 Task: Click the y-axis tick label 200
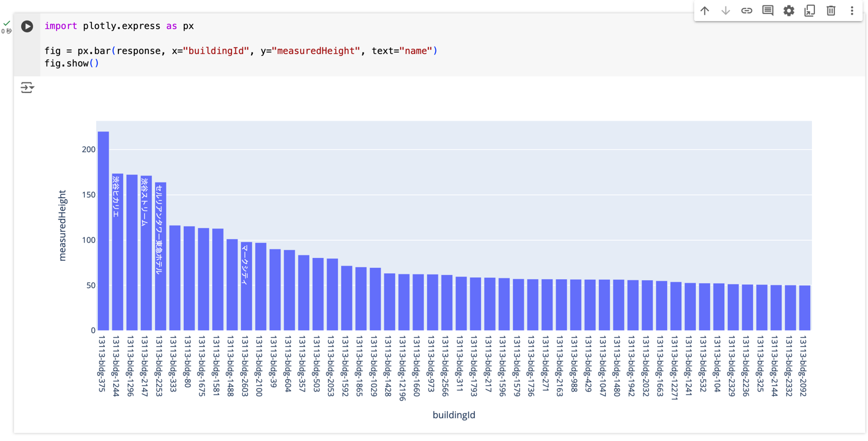click(88, 150)
